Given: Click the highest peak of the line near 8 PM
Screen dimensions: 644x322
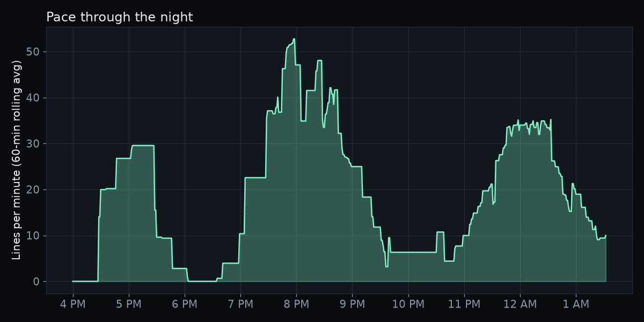Looking at the screenshot, I should tap(294, 39).
